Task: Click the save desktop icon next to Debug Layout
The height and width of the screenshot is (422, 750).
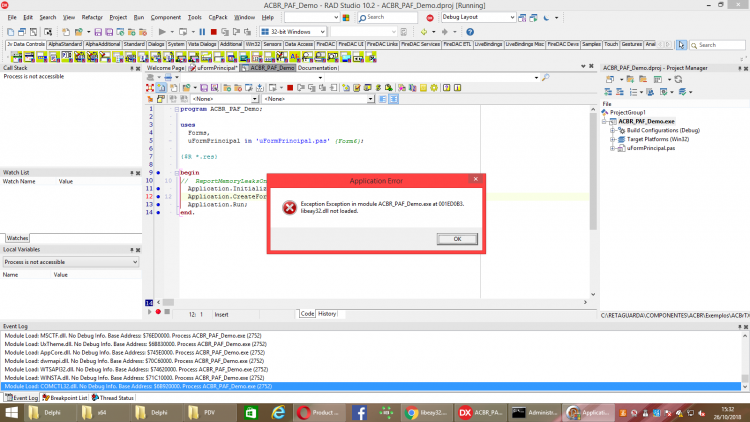Action: coord(522,18)
